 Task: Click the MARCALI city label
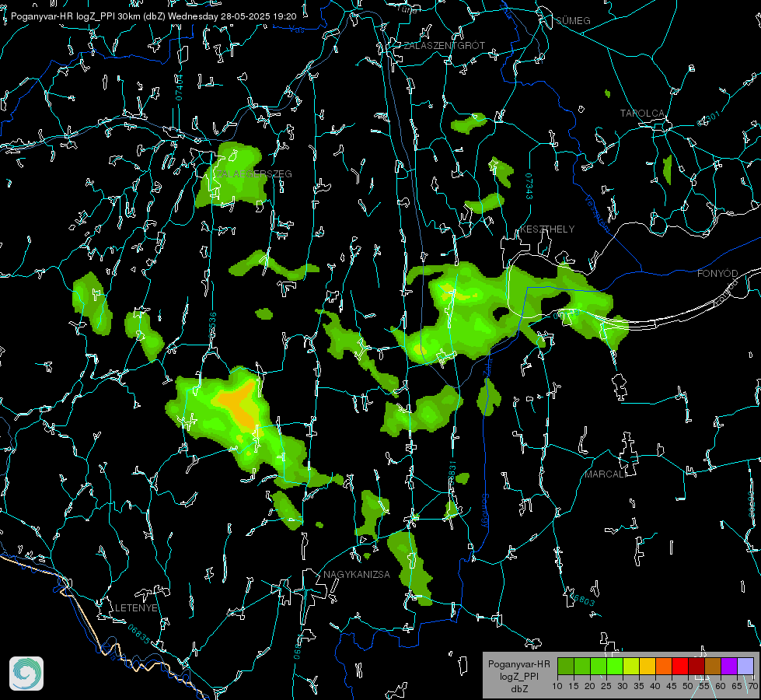606,474
